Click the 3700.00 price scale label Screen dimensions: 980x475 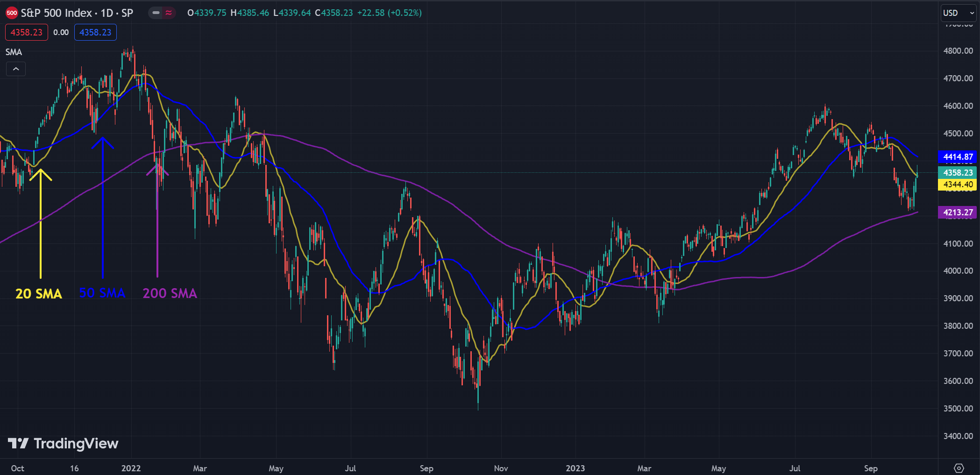point(958,354)
